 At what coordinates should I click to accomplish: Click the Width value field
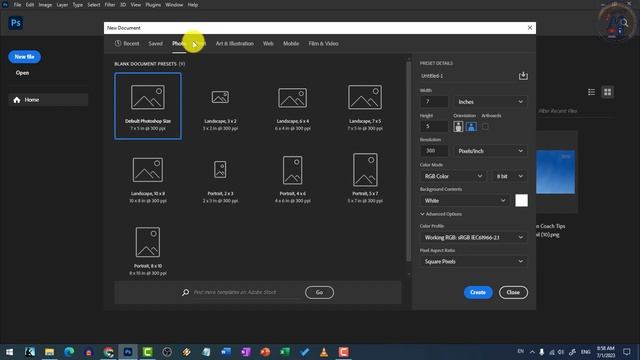434,102
